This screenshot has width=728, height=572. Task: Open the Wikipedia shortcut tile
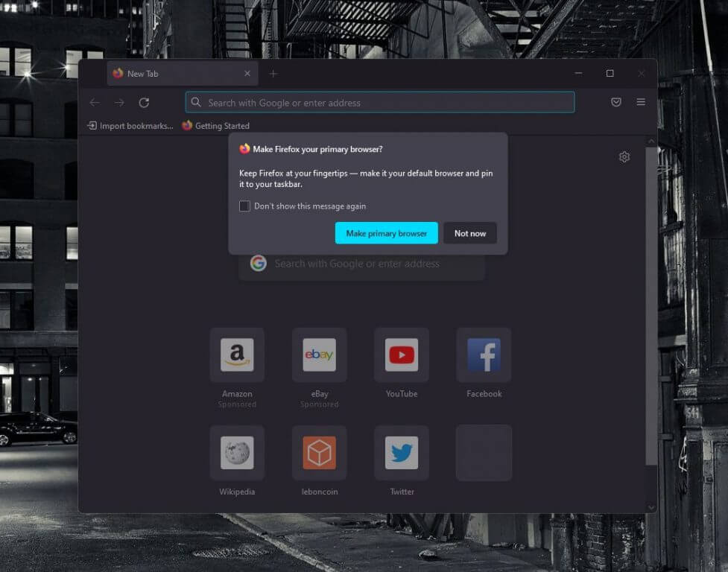(237, 453)
